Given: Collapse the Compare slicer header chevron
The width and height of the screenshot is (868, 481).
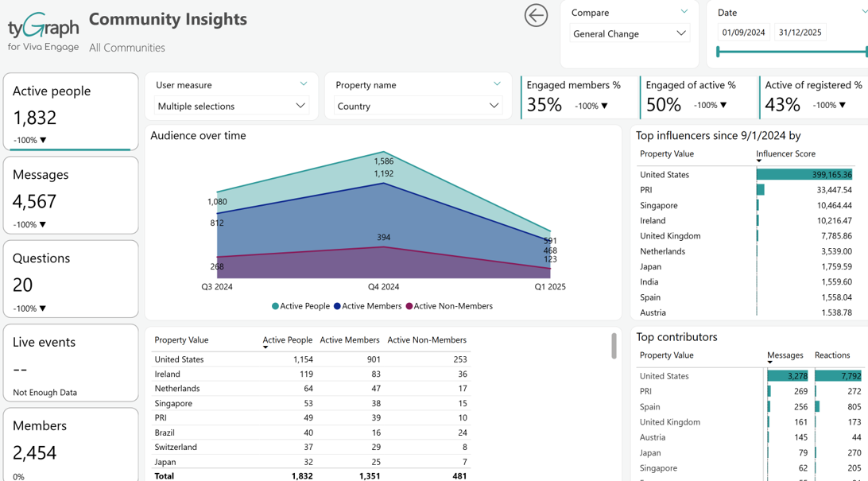Looking at the screenshot, I should click(684, 12).
